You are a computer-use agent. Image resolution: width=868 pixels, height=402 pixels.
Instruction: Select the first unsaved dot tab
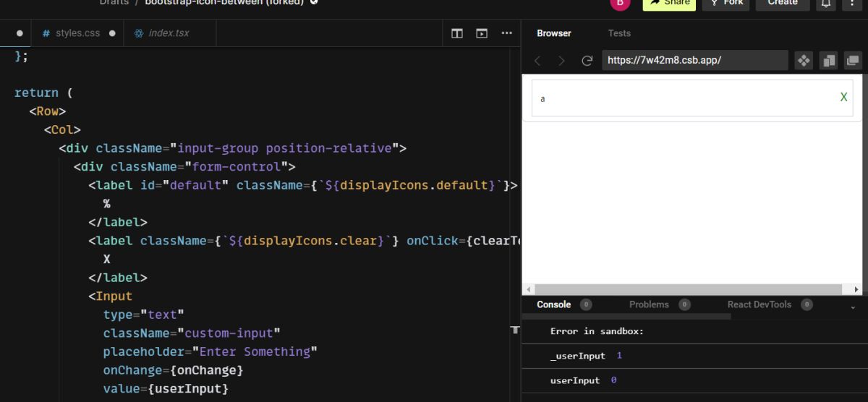point(20,33)
